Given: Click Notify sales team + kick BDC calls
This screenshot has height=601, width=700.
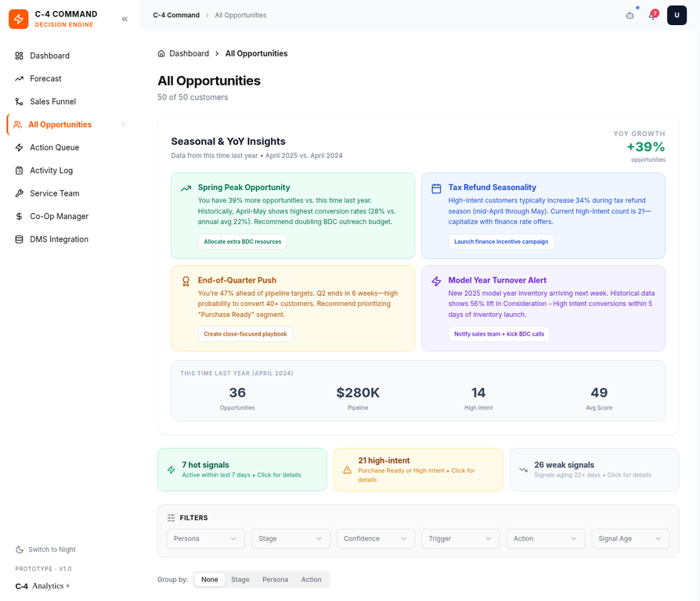Looking at the screenshot, I should [499, 334].
